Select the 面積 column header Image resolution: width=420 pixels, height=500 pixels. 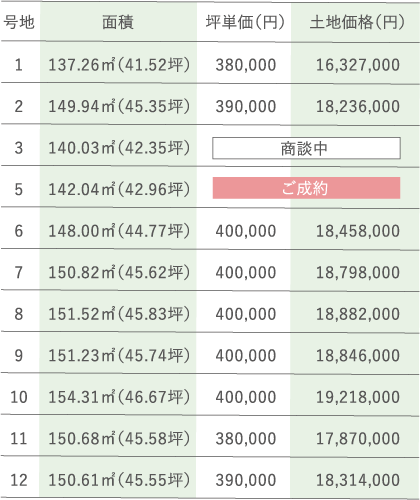tap(118, 22)
